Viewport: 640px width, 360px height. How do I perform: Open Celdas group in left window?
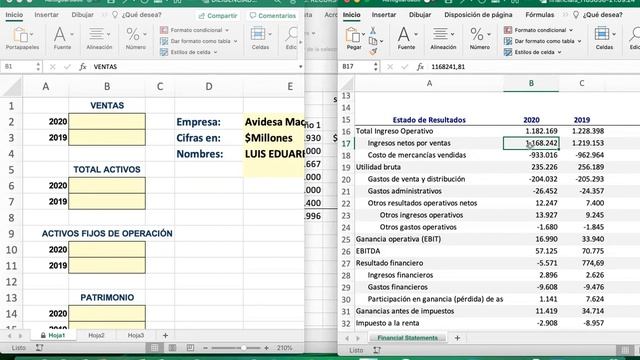[260, 38]
